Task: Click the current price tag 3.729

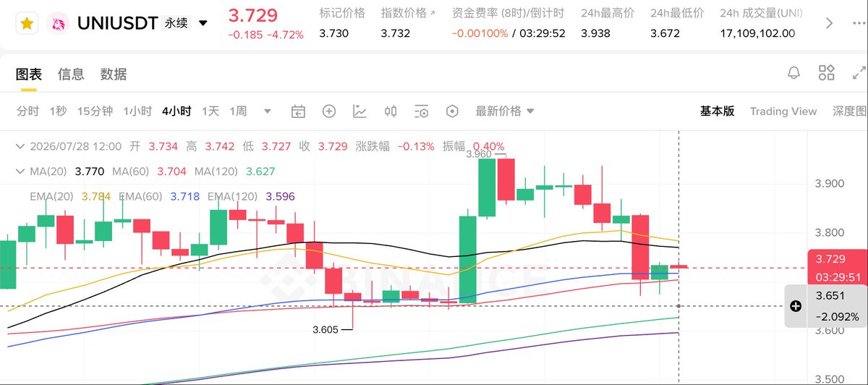Action: (837, 268)
